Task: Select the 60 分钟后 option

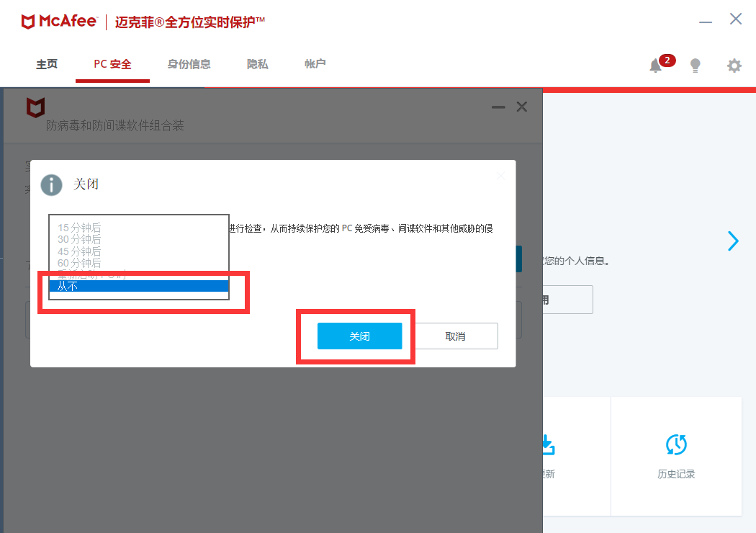Action: pyautogui.click(x=139, y=263)
